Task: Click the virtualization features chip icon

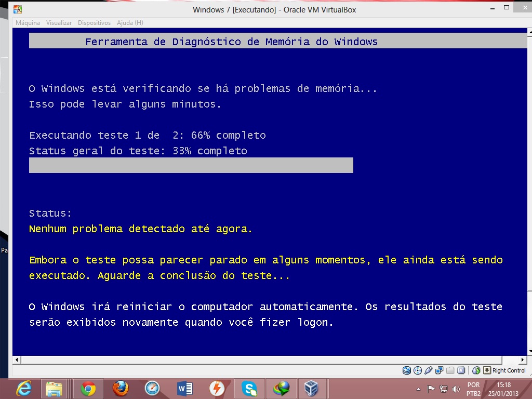Action: pos(461,370)
